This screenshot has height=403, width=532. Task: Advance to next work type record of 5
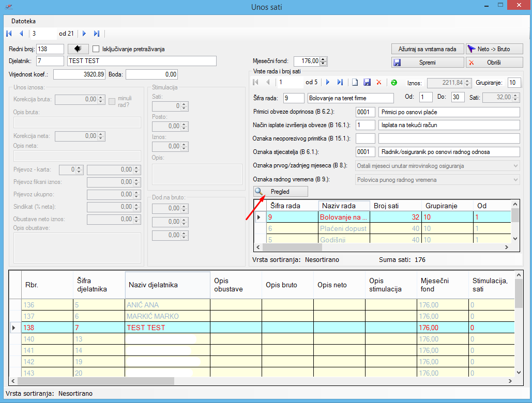pyautogui.click(x=327, y=82)
